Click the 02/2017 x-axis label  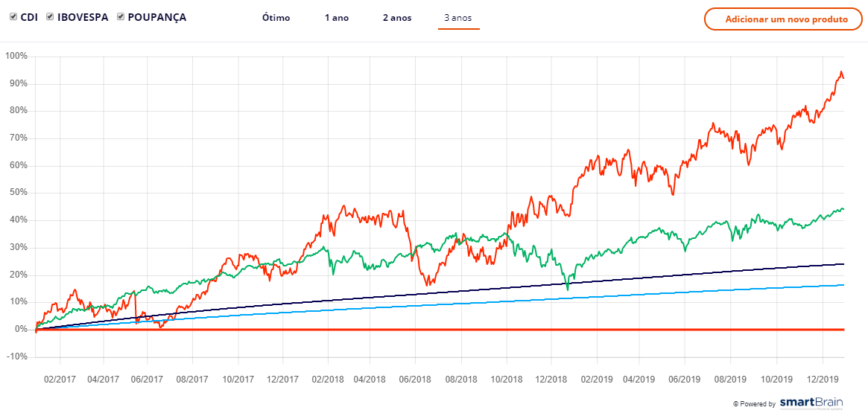coord(60,379)
